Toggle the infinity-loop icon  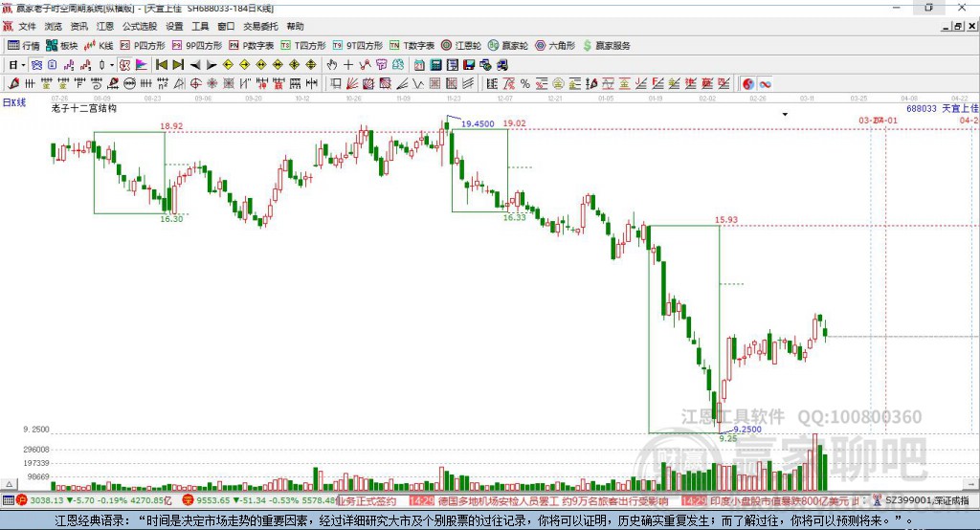pos(765,84)
